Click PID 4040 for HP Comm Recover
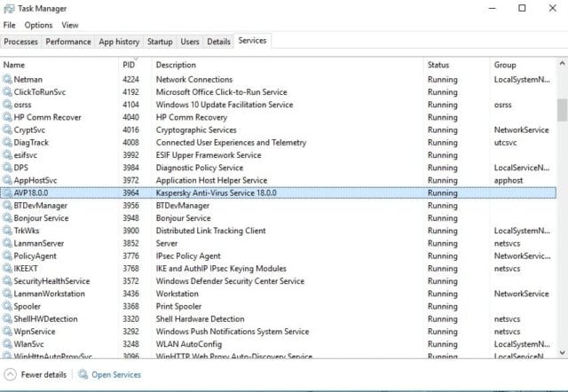568x392 pixels. point(130,117)
